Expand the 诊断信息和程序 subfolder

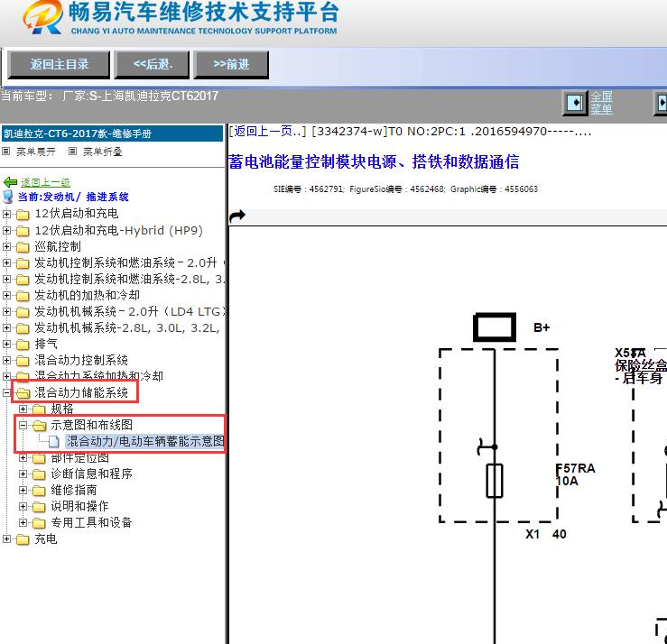[x=23, y=474]
